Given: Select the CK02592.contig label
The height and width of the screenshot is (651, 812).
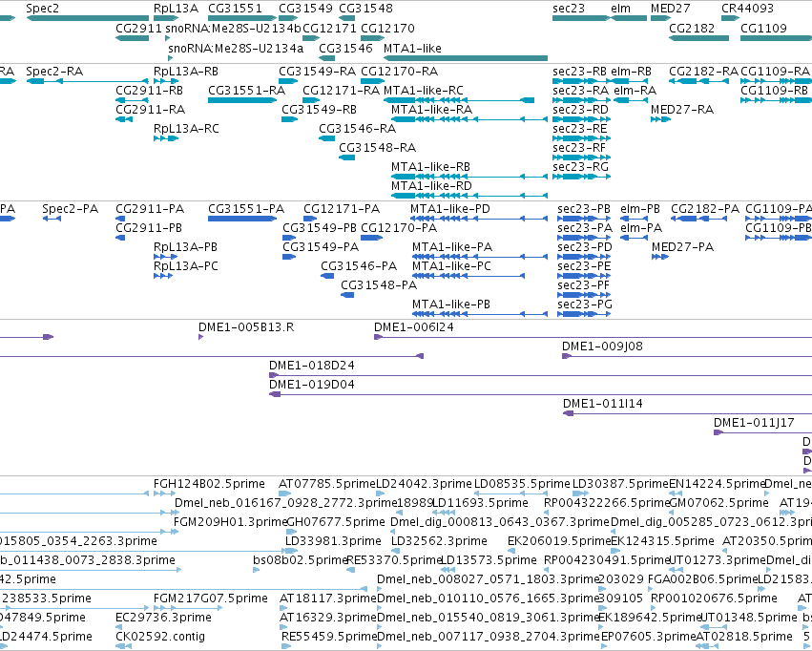Looking at the screenshot, I should pyautogui.click(x=160, y=636).
